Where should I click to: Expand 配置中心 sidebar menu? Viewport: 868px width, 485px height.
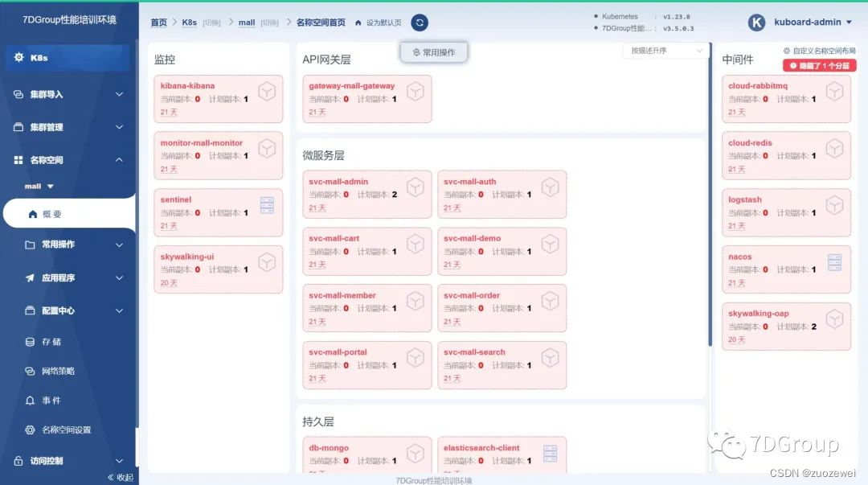(68, 310)
